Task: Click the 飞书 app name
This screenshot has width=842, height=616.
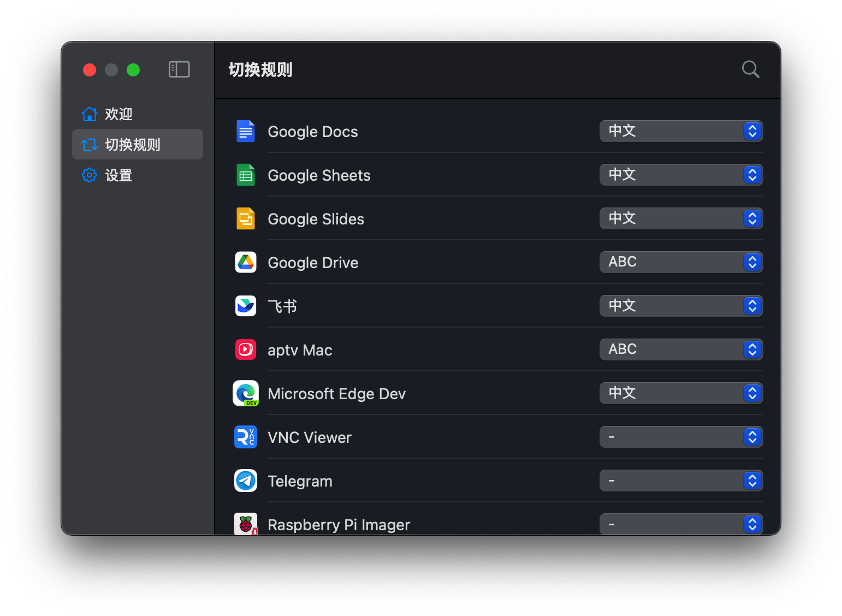Action: [x=282, y=306]
